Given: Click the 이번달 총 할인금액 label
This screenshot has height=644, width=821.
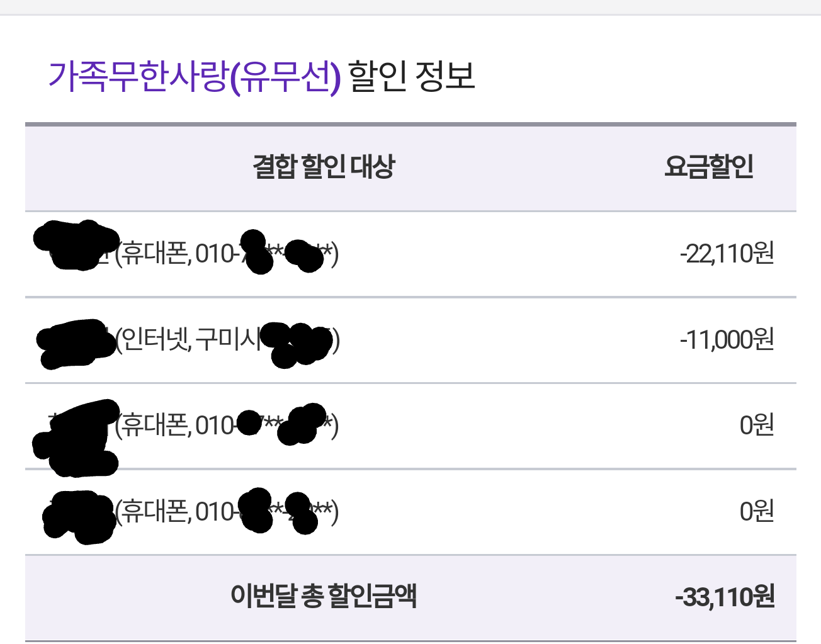Looking at the screenshot, I should [324, 596].
